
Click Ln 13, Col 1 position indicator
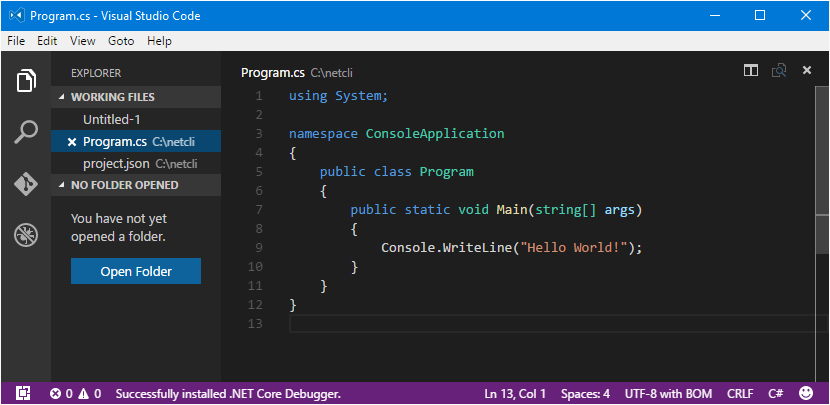coord(515,394)
